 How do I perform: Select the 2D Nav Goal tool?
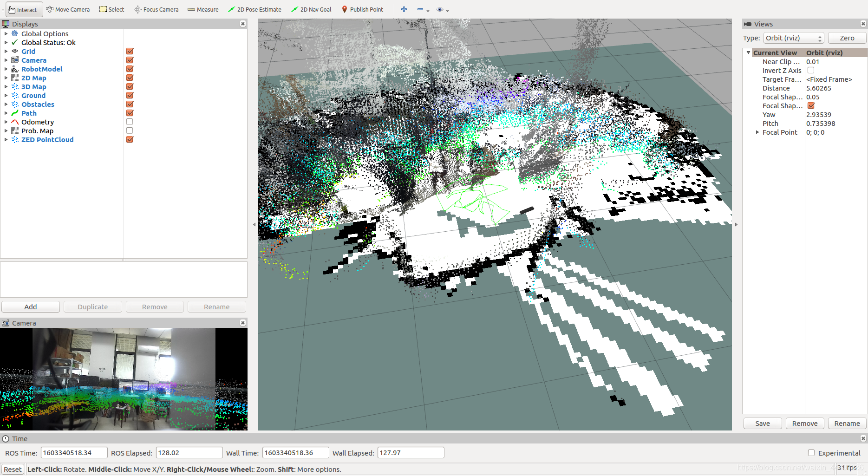[311, 9]
